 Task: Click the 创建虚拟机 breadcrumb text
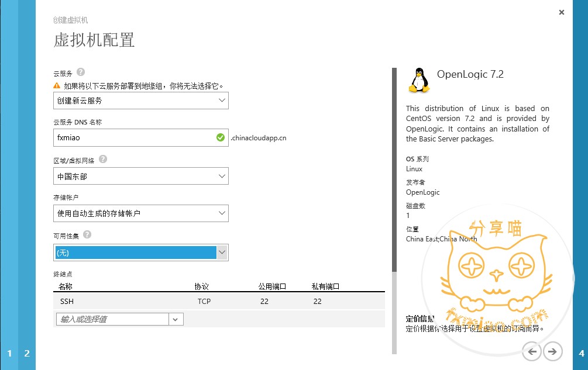tap(70, 20)
